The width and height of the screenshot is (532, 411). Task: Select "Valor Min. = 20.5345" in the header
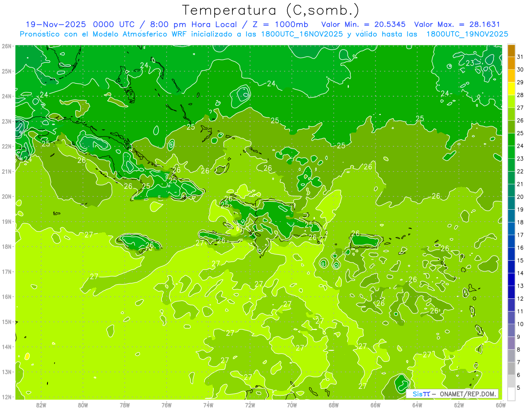pos(363,24)
